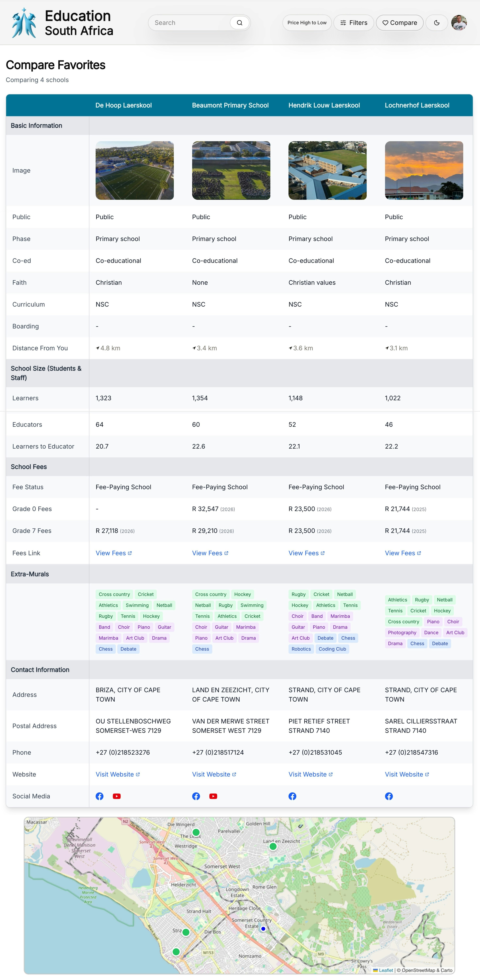
Task: Click the search magnifier icon
Action: coord(240,23)
